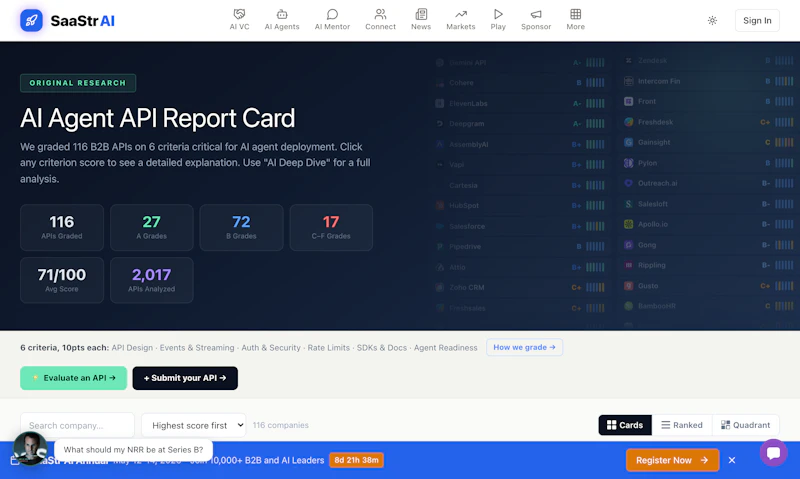Select the 71/100 Avg Score card
Image resolution: width=800 pixels, height=479 pixels.
(62, 280)
